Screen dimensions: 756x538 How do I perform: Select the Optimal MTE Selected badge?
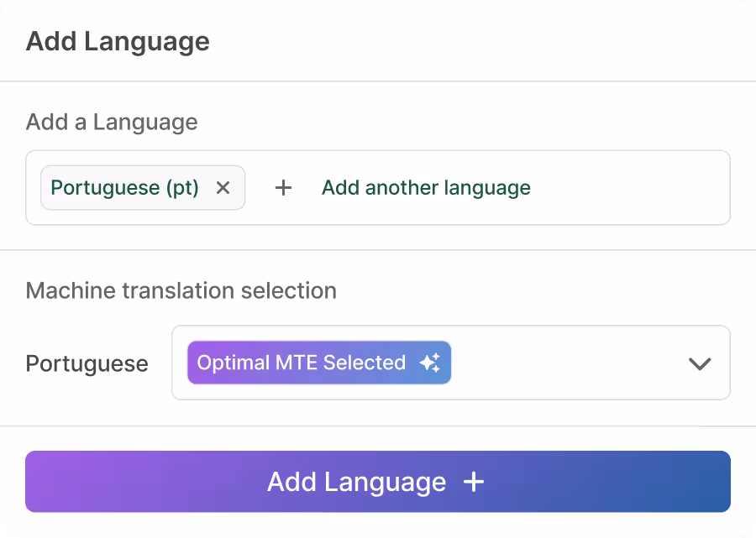319,363
